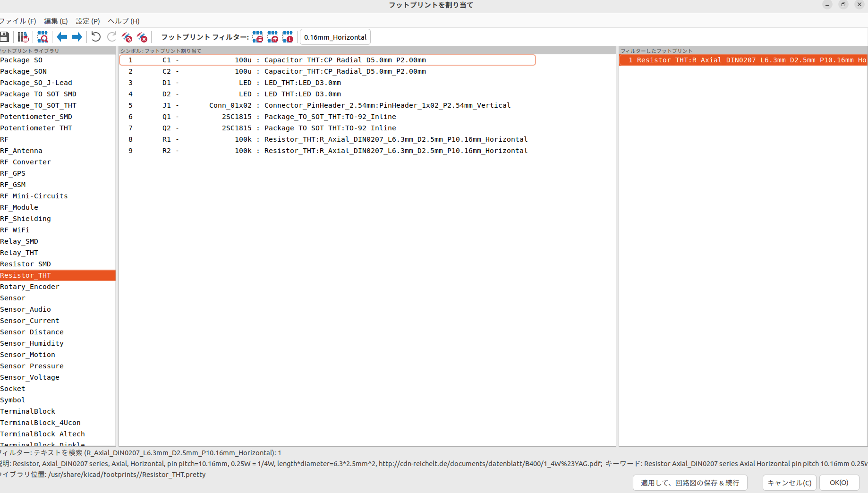Image resolution: width=868 pixels, height=493 pixels.
Task: Click the footprint filter text field
Action: [335, 37]
